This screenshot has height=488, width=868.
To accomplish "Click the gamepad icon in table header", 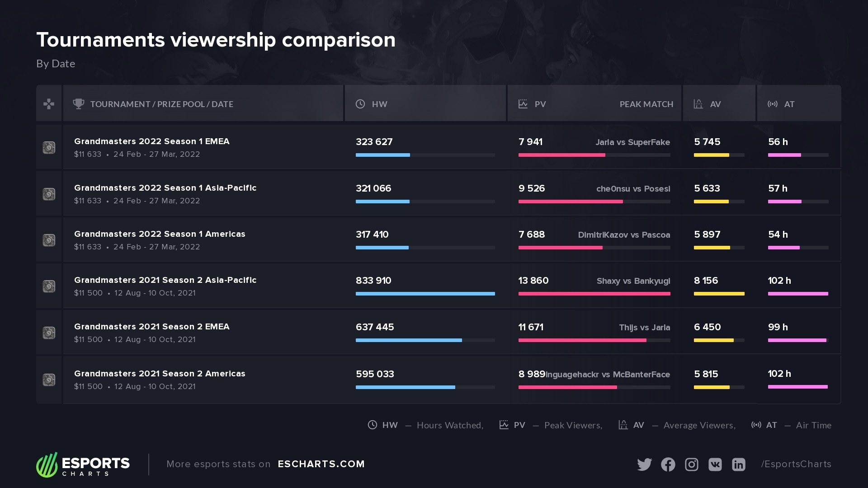I will point(49,104).
